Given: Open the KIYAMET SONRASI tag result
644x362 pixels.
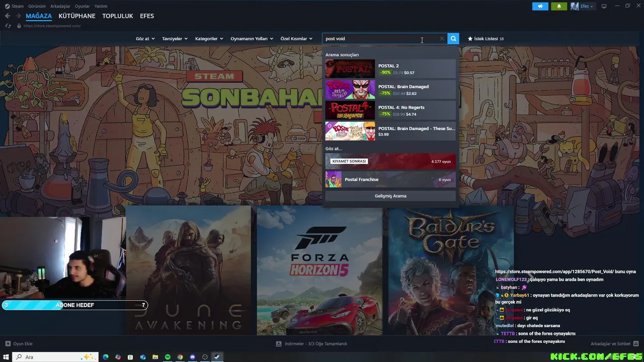Looking at the screenshot, I should 390,161.
